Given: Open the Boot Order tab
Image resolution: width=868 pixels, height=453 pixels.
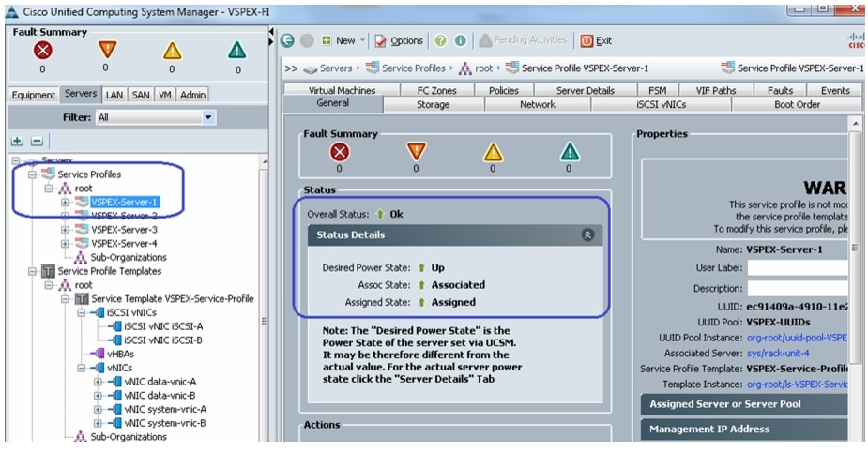Looking at the screenshot, I should [x=797, y=104].
